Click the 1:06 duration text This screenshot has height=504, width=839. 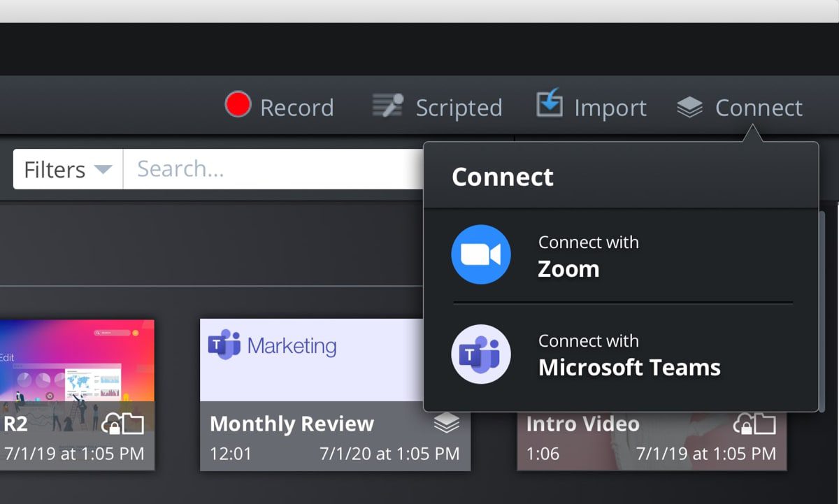(x=543, y=454)
